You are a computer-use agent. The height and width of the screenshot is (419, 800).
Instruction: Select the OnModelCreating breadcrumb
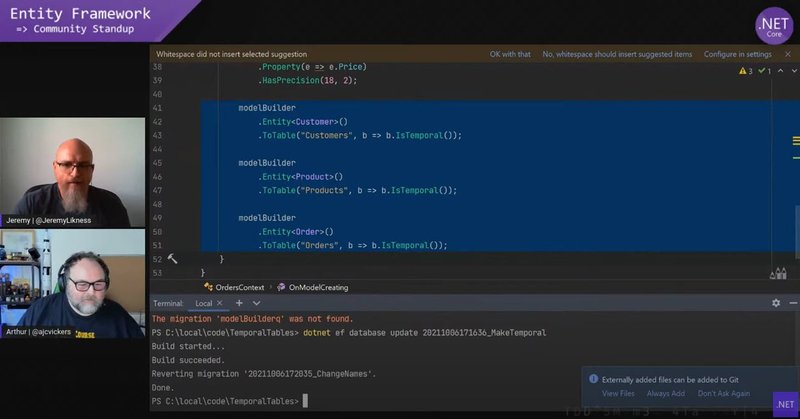pos(313,287)
